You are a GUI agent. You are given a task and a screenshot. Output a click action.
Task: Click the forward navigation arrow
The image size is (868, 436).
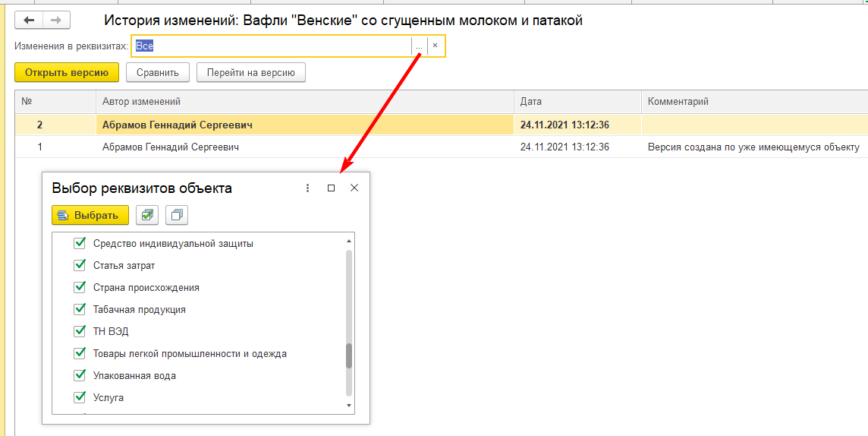(x=56, y=21)
